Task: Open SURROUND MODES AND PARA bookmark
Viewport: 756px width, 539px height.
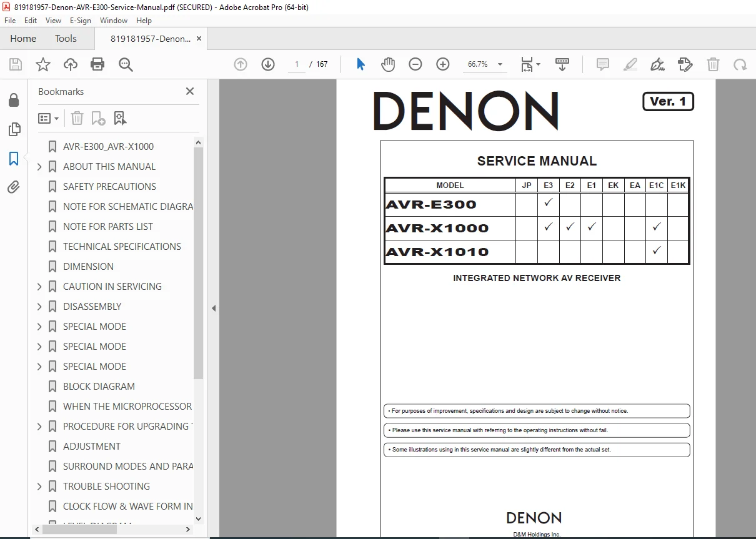Action: pos(128,467)
